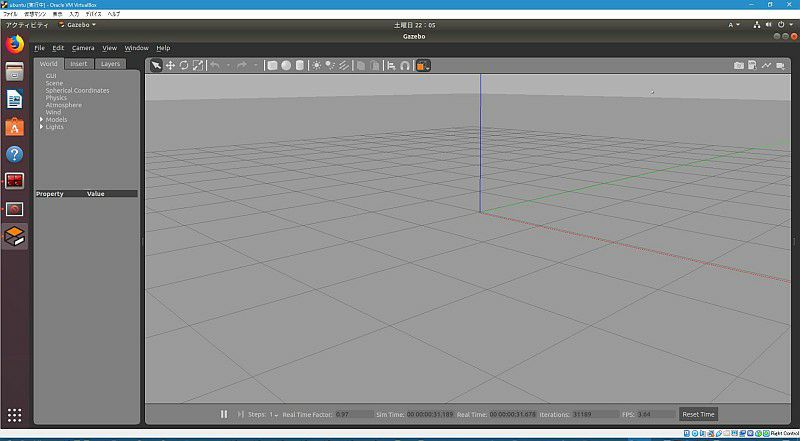Add a directional light
The image size is (800, 441).
point(344,65)
